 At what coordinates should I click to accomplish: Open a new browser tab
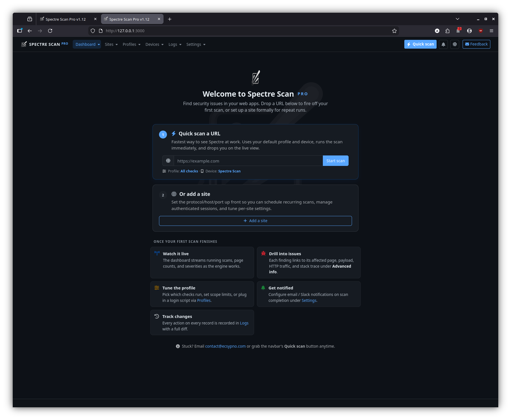(x=170, y=19)
